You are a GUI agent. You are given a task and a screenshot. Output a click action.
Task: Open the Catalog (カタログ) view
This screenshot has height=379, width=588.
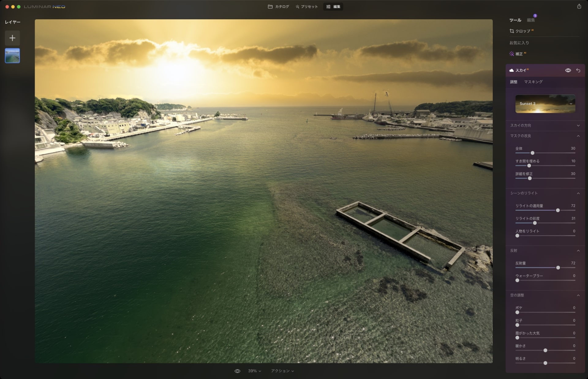[278, 7]
